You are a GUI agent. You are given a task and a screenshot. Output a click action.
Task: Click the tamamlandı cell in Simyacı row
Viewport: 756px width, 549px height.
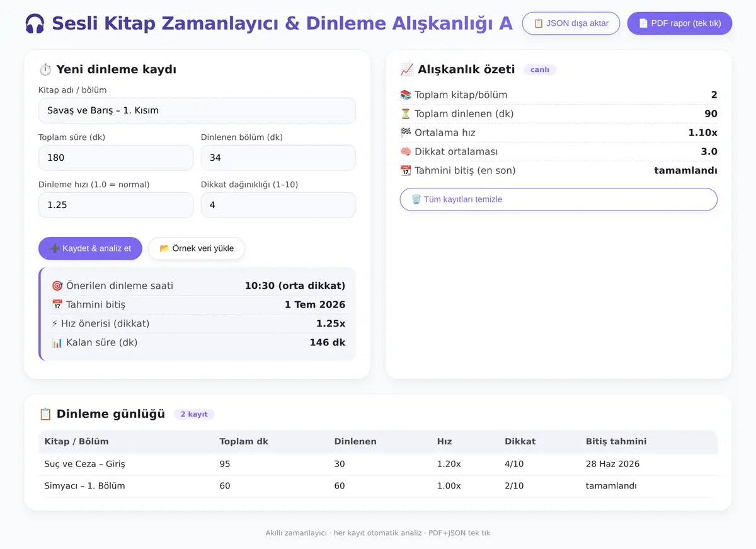point(611,486)
